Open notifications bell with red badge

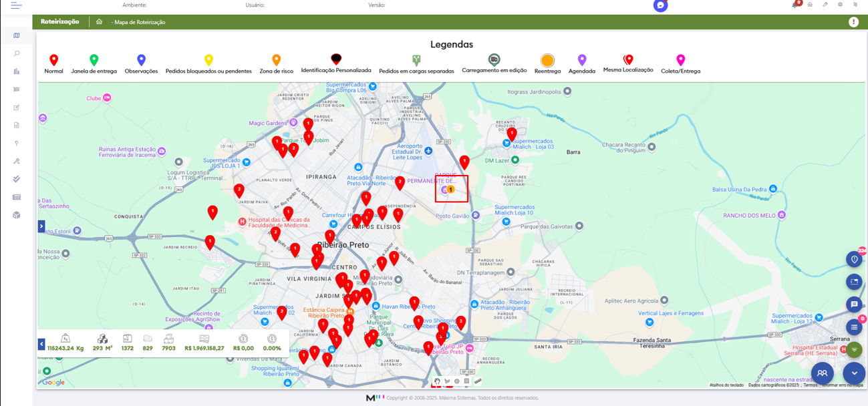pos(795,5)
